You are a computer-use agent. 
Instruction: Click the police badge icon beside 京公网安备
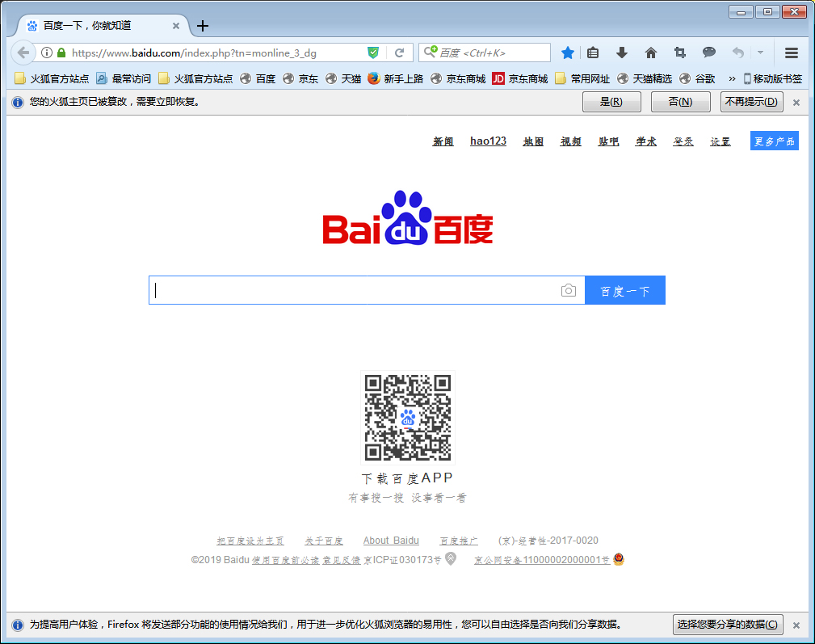[x=619, y=558]
